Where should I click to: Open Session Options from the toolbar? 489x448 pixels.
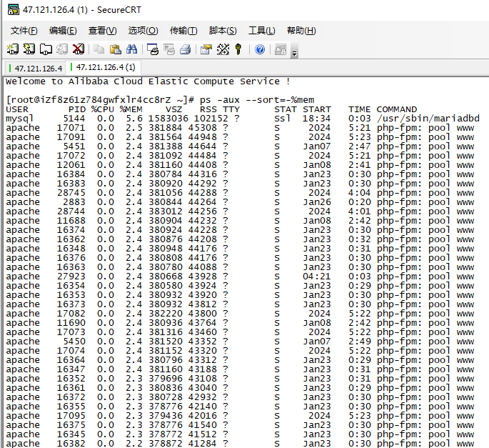pyautogui.click(x=206, y=49)
